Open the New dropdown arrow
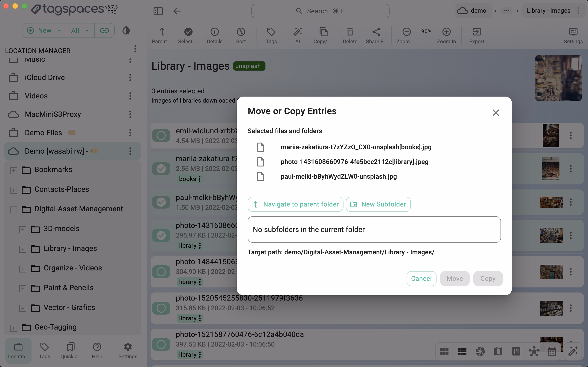This screenshot has height=367, width=588. click(x=59, y=31)
